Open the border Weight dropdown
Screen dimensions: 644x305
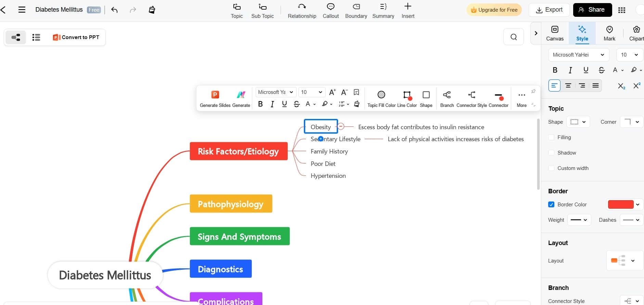pos(579,220)
